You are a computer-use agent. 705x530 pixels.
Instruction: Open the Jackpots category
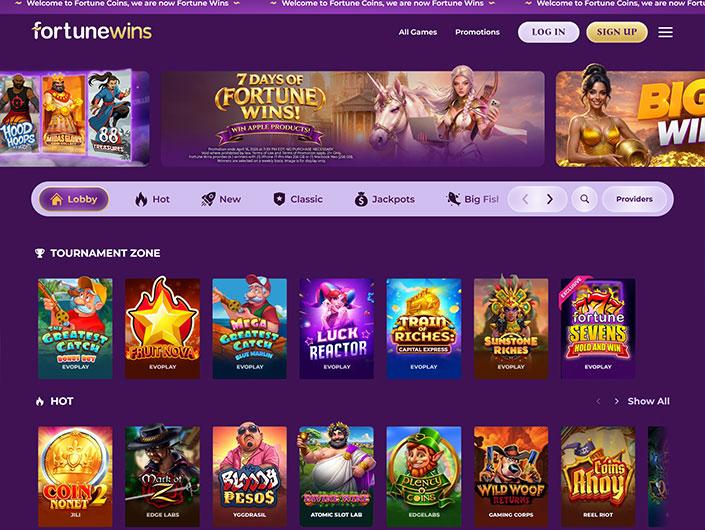384,199
